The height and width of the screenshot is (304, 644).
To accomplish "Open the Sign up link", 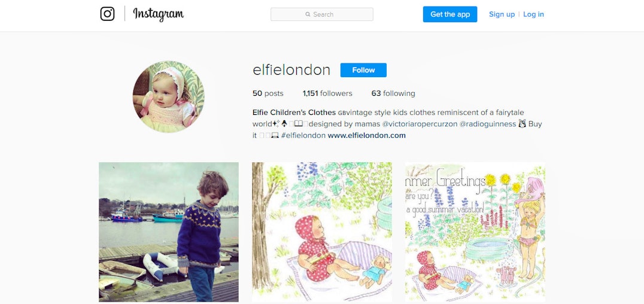I will (x=502, y=14).
